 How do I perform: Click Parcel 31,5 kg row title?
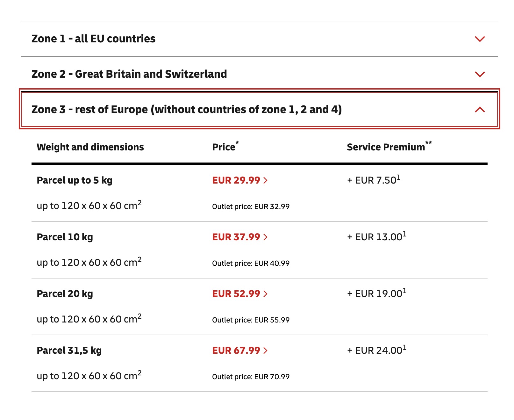tap(69, 351)
